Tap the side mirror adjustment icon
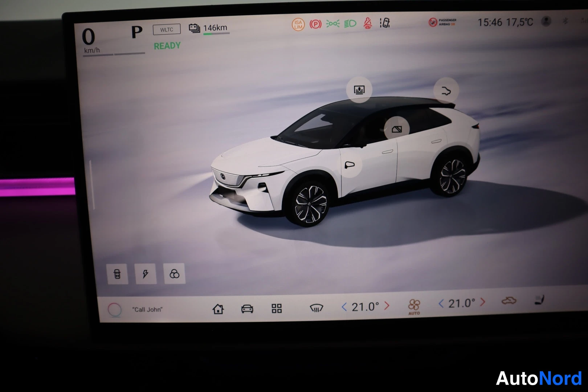The image size is (588, 392). (349, 165)
